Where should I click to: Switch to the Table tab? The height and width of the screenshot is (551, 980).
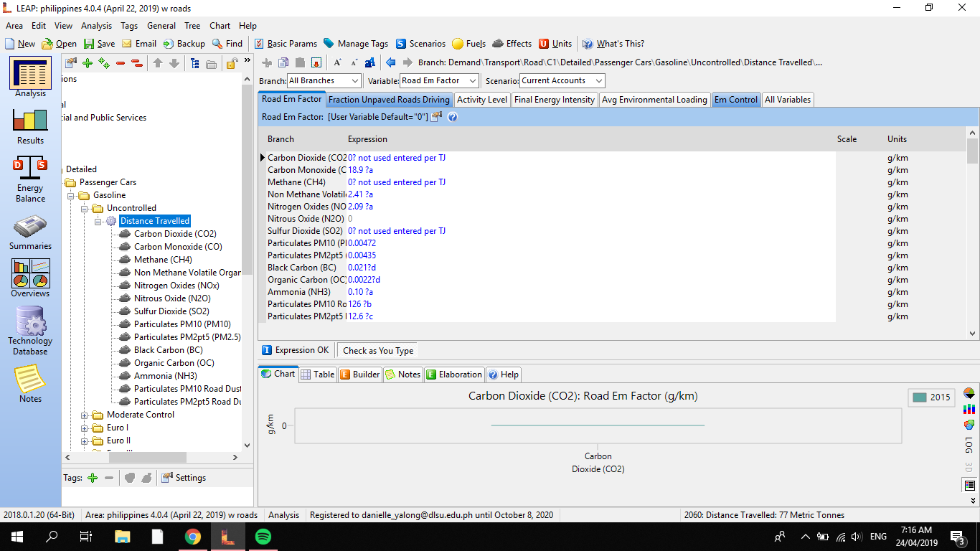point(317,375)
